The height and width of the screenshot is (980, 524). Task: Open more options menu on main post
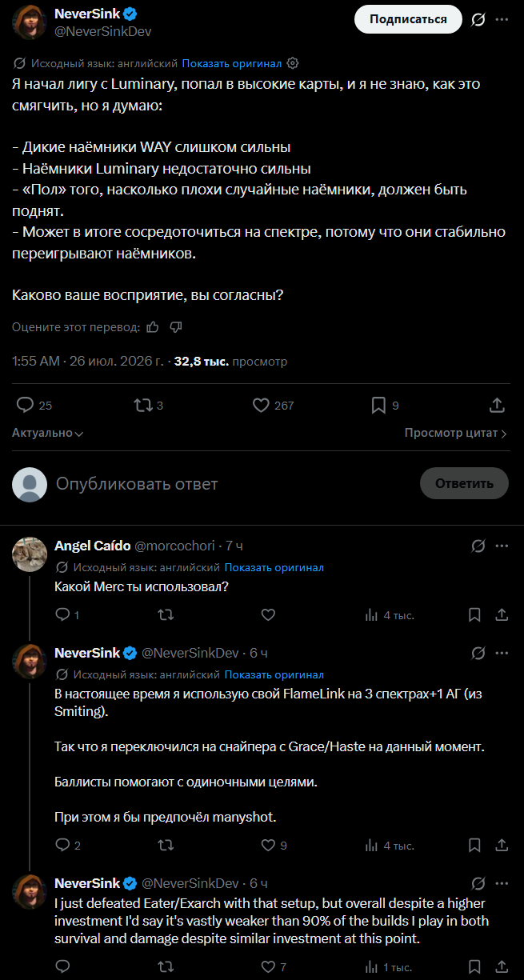tap(502, 20)
